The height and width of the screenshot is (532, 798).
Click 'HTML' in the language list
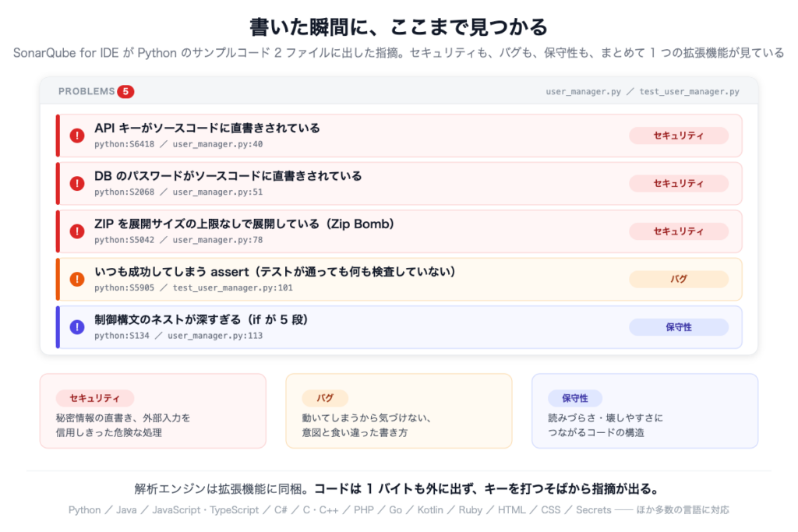[511, 510]
